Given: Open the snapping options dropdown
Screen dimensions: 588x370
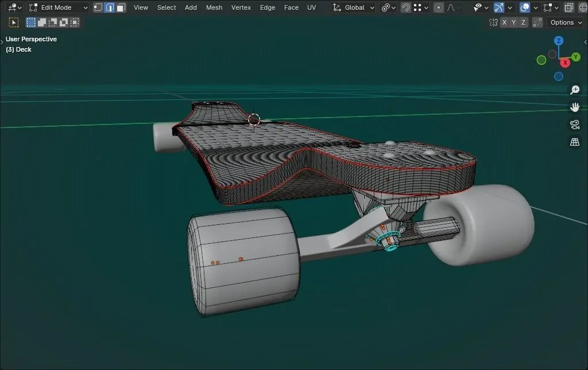Looking at the screenshot, I should point(421,7).
